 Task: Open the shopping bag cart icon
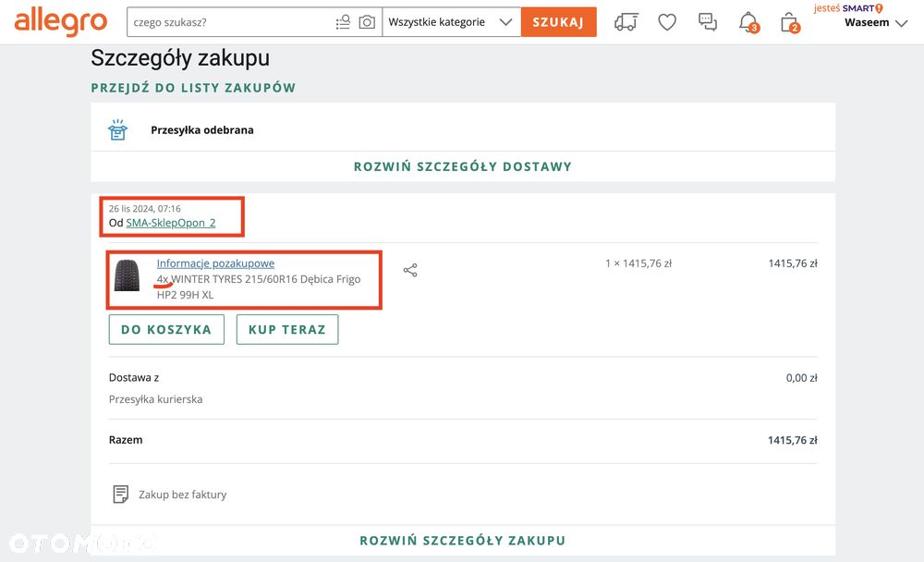click(x=790, y=22)
